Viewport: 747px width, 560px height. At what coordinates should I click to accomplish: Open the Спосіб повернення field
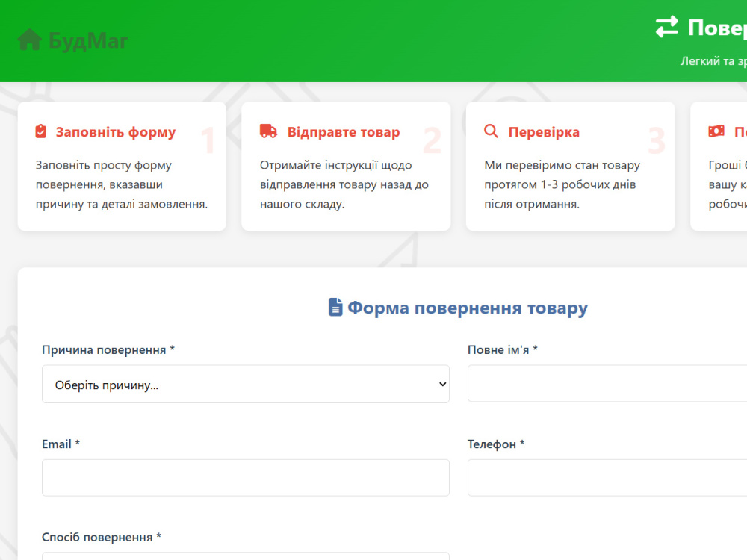pyautogui.click(x=245, y=556)
